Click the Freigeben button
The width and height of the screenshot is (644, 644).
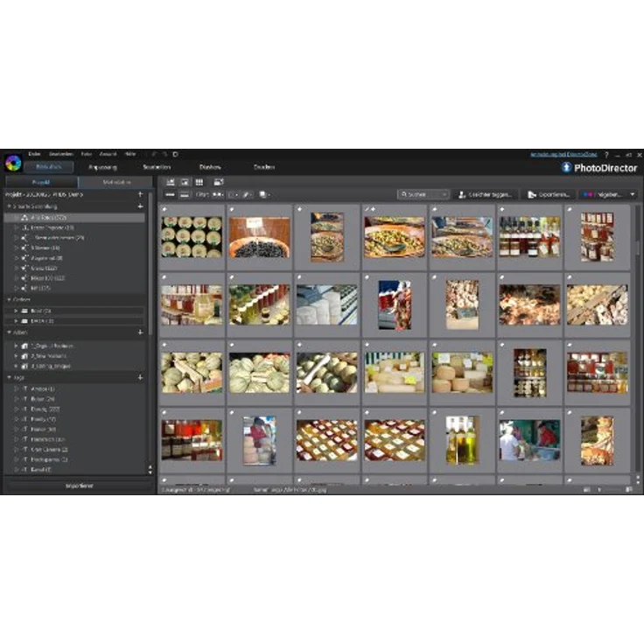pos(603,194)
